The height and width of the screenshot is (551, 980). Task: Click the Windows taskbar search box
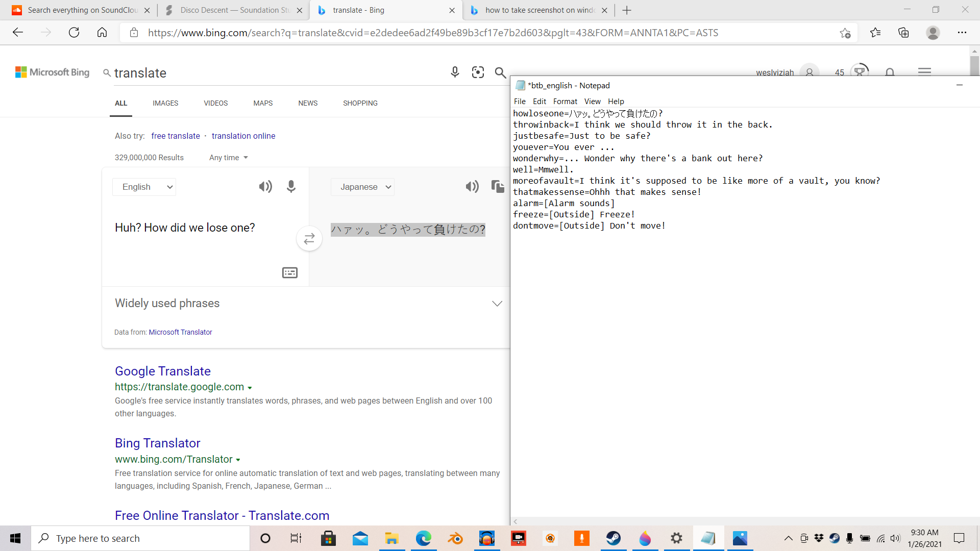click(140, 538)
